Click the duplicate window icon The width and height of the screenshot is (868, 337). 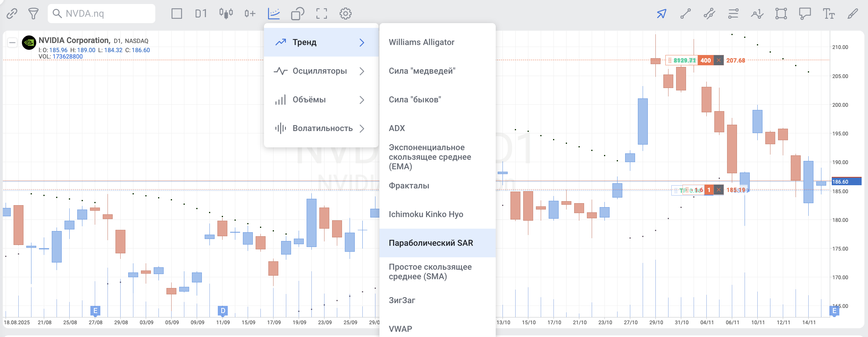point(298,14)
